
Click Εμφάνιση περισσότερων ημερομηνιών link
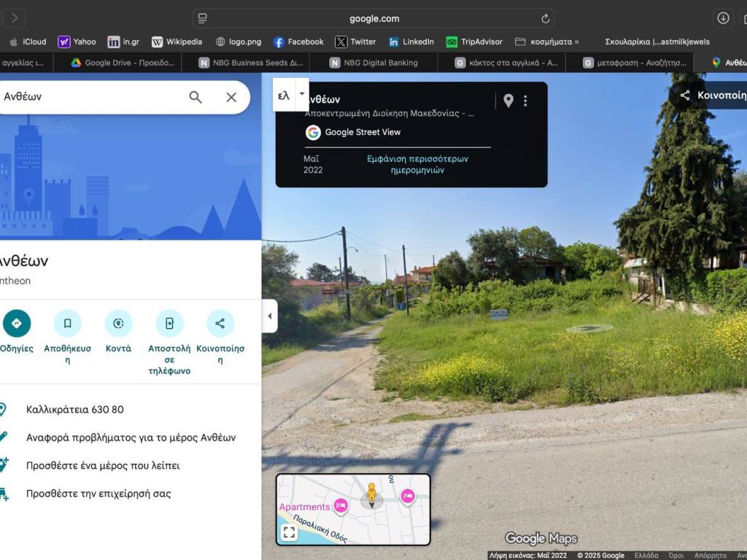(x=417, y=164)
